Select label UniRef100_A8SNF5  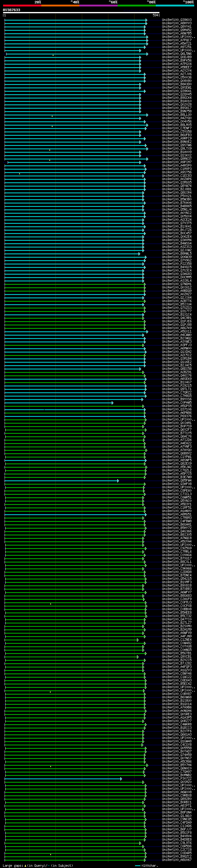[x=177, y=460]
